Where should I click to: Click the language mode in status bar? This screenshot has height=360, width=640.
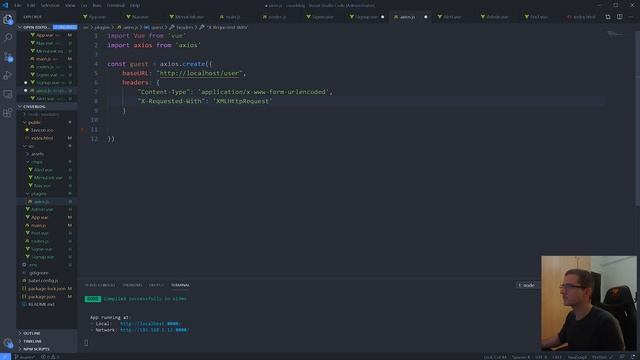[x=577, y=357]
